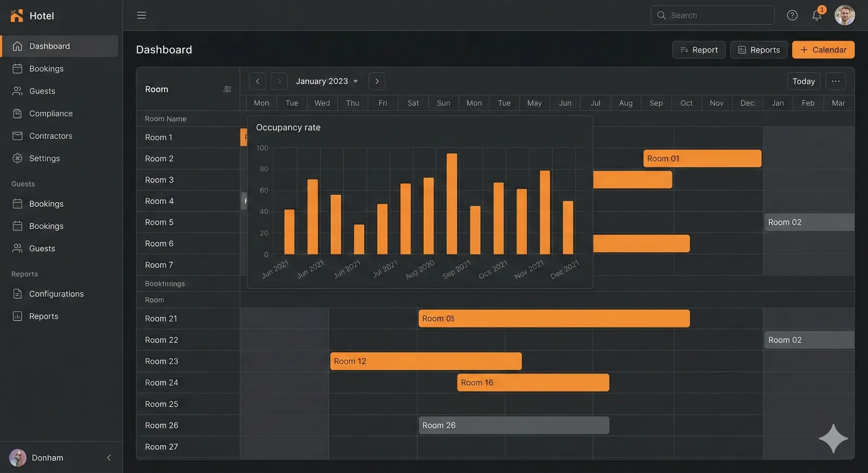This screenshot has height=473, width=868.
Task: Click the orange Room 01 booking bar
Action: click(703, 158)
